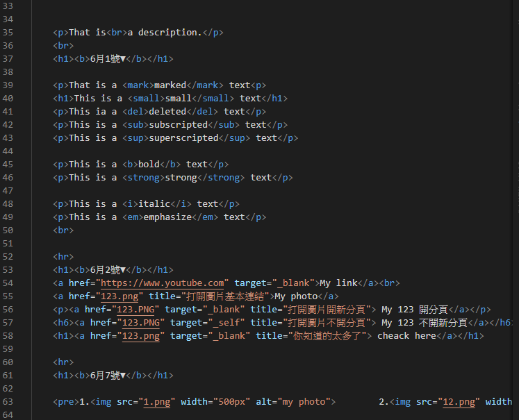Click the opening strong tag on line 46
This screenshot has height=420, width=519.
[x=143, y=178]
